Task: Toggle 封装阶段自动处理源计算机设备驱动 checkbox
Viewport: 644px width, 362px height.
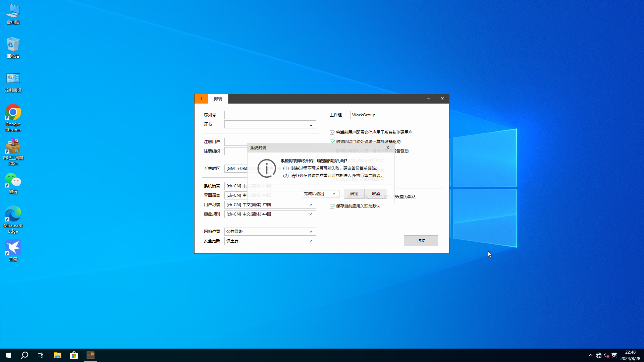Action: click(332, 142)
